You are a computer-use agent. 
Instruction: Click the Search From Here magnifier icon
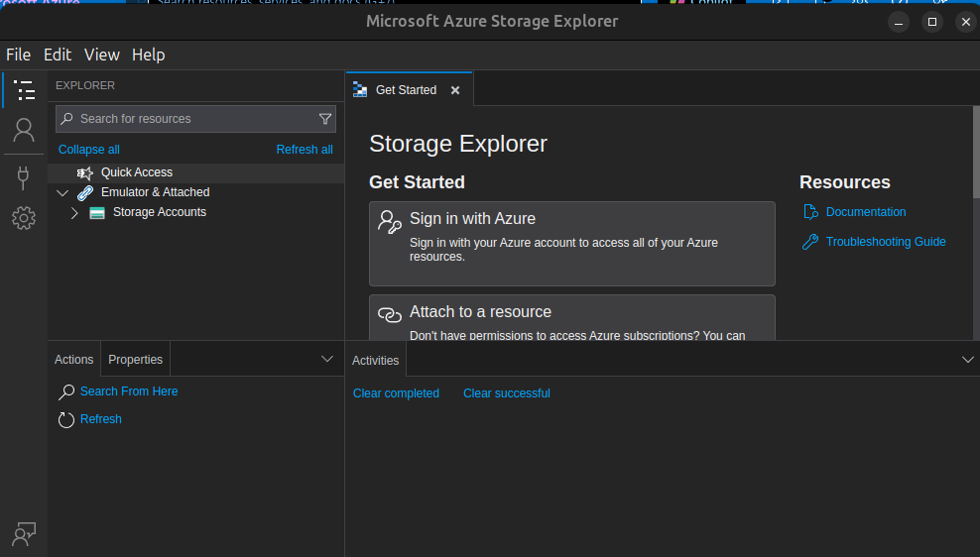[x=66, y=392]
